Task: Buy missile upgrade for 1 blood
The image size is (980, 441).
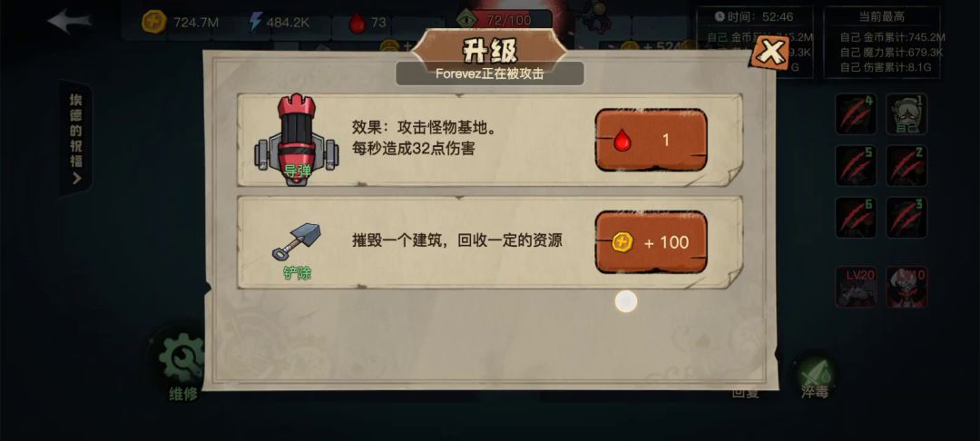Action: coord(651,140)
